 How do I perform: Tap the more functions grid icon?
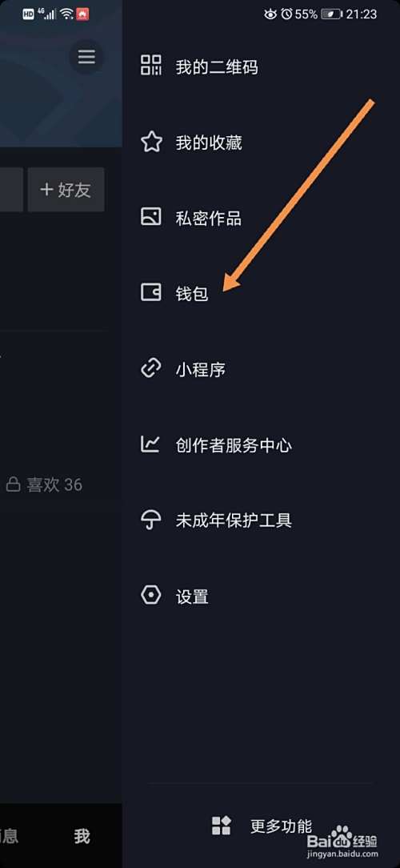click(x=222, y=826)
